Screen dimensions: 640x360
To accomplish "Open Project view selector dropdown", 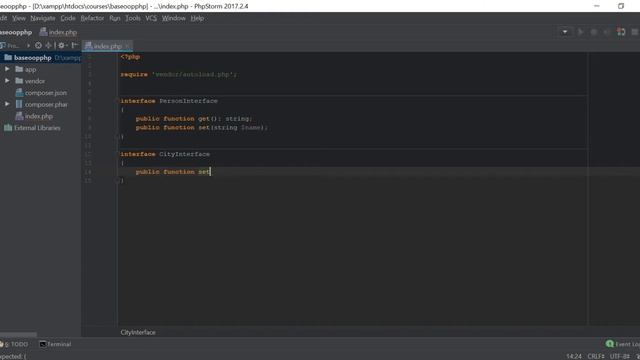I will click(x=28, y=46).
